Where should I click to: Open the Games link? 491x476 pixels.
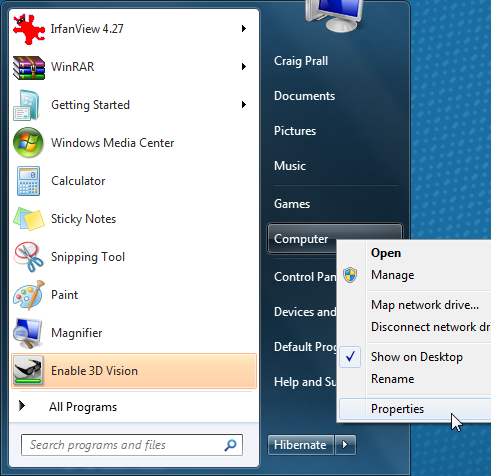tap(292, 204)
